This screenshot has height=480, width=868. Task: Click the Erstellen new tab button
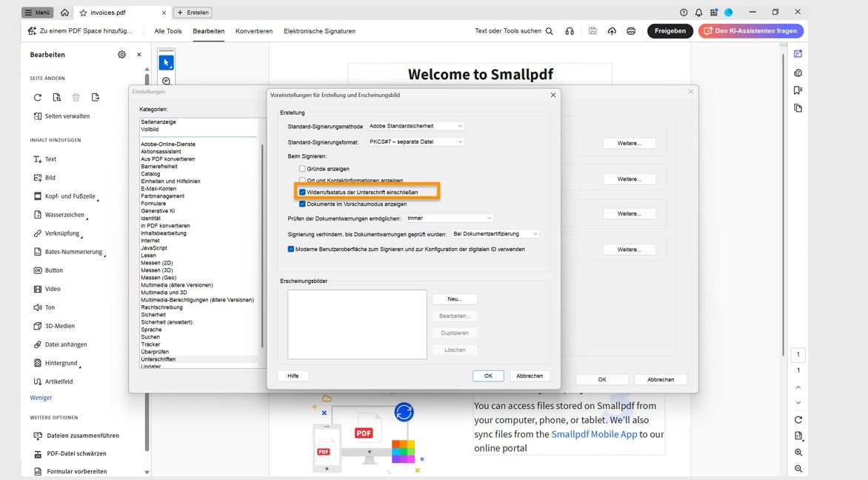click(x=193, y=12)
